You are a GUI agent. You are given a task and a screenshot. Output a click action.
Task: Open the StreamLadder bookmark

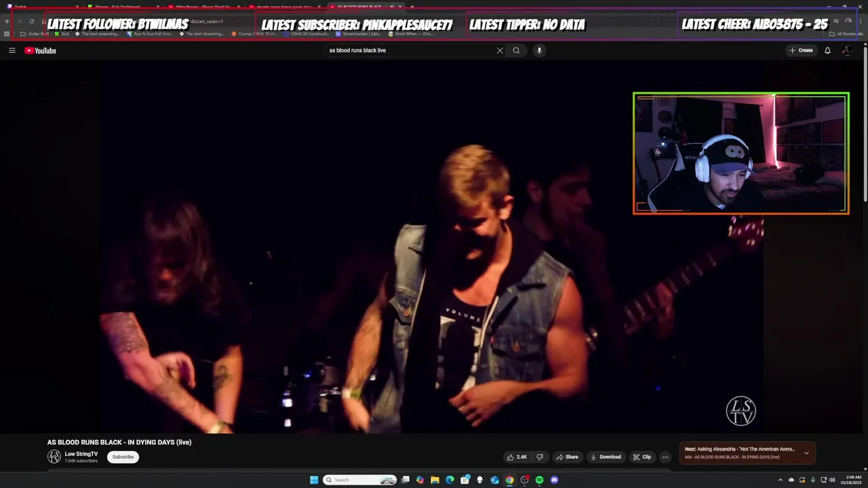[359, 34]
